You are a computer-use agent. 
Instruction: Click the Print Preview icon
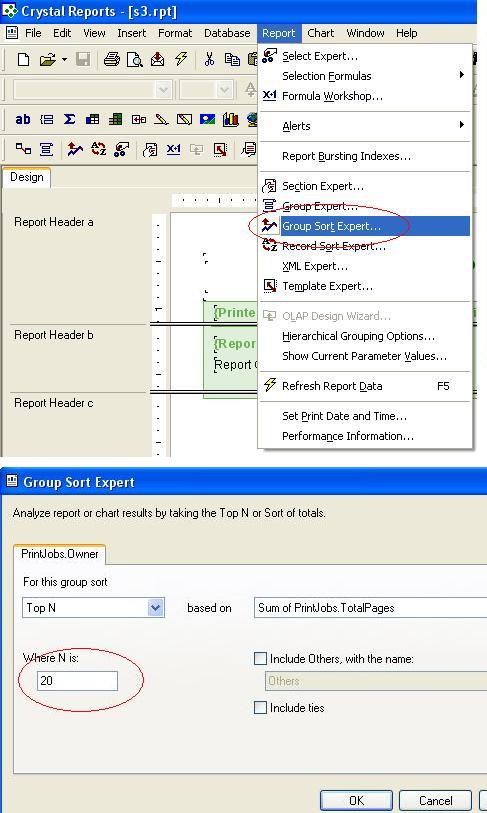click(x=134, y=60)
